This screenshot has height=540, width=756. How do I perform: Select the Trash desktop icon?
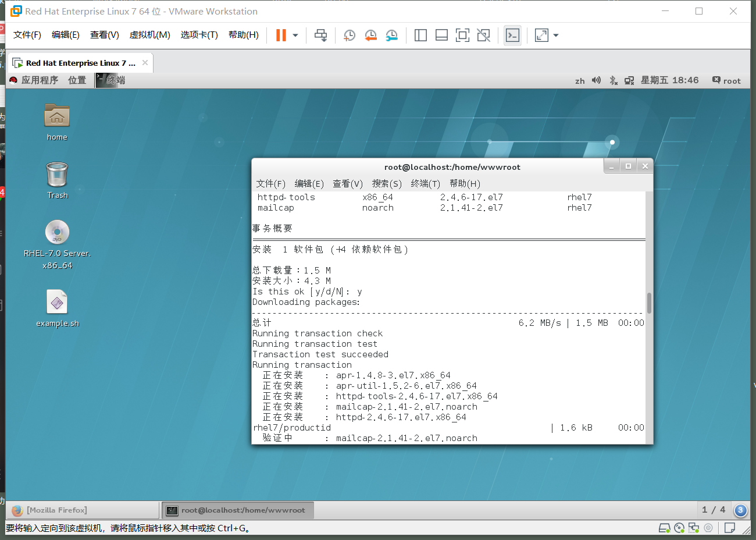pyautogui.click(x=57, y=180)
